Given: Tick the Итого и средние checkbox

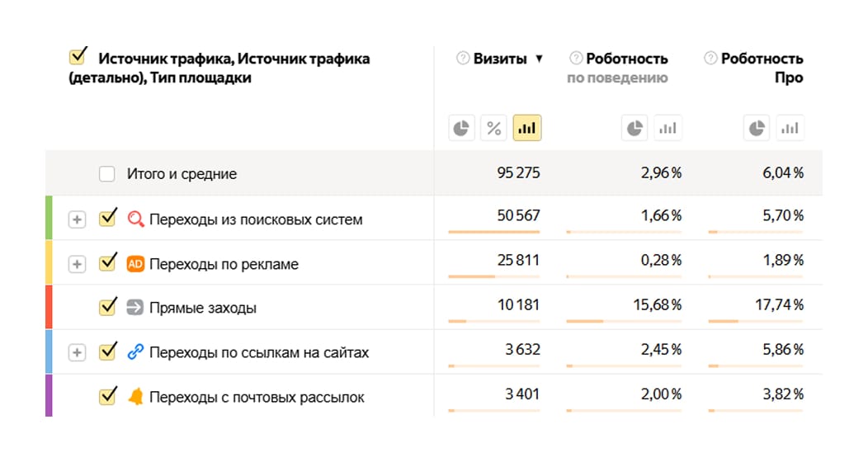Looking at the screenshot, I should pyautogui.click(x=106, y=174).
